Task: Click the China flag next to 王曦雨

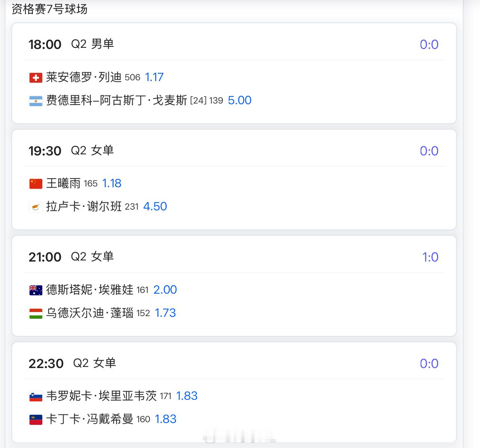Action: tap(36, 184)
